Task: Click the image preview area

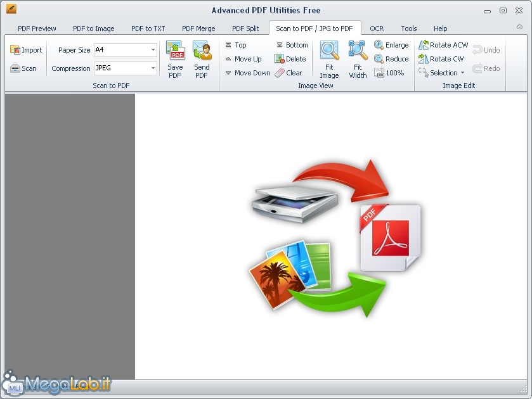Action: 331,236
